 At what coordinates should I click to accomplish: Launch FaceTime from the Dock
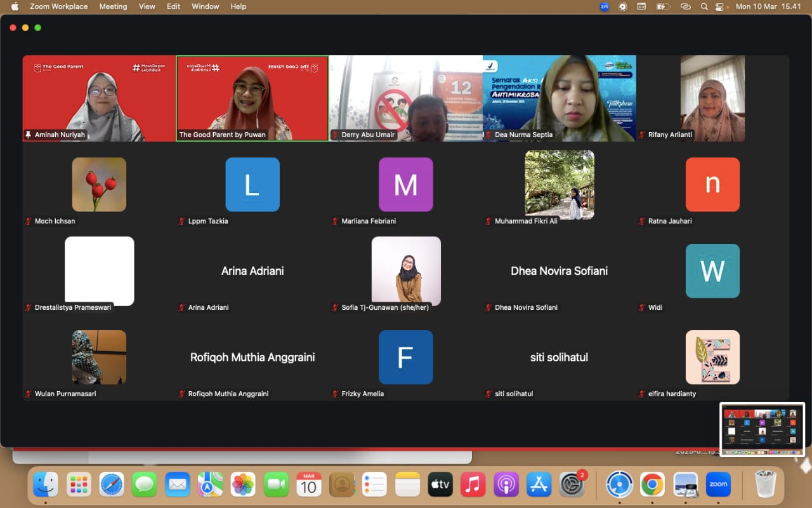click(x=276, y=485)
